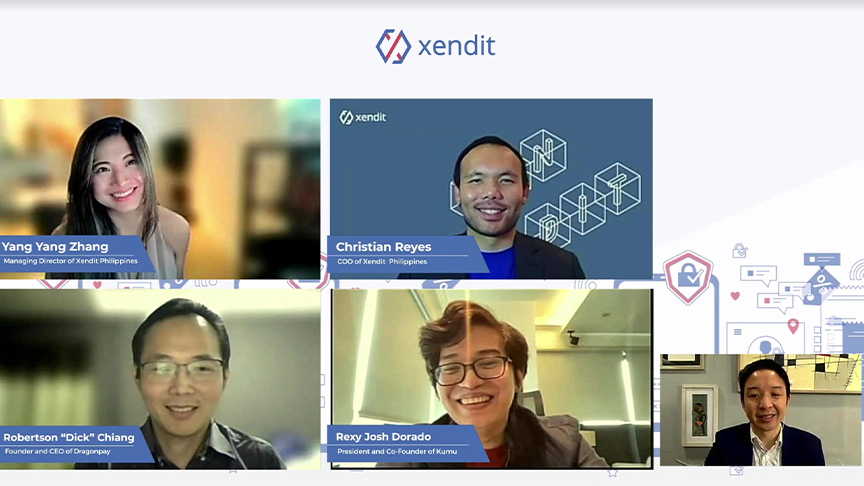Click the red map pin icon
The height and width of the screenshot is (486, 864).
click(793, 326)
